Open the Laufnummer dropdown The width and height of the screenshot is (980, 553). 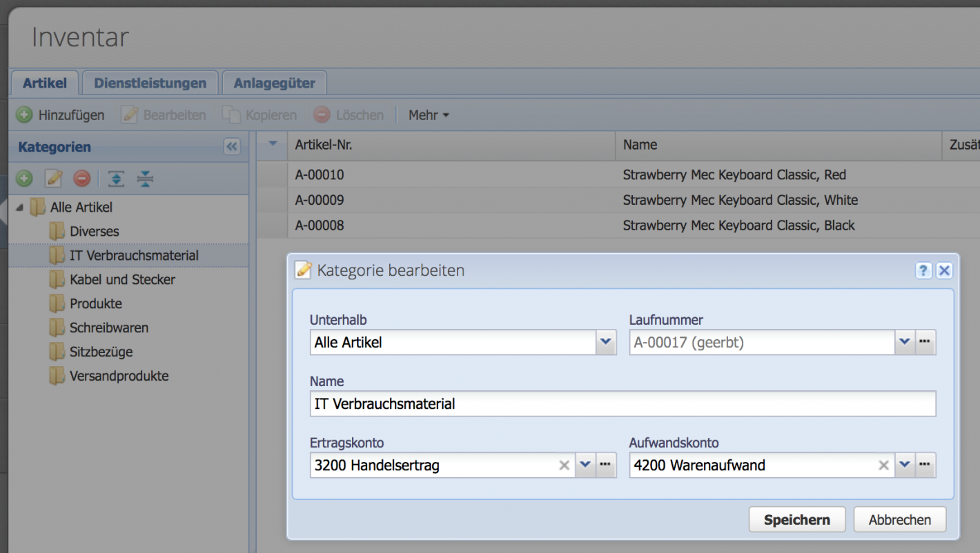click(x=905, y=342)
